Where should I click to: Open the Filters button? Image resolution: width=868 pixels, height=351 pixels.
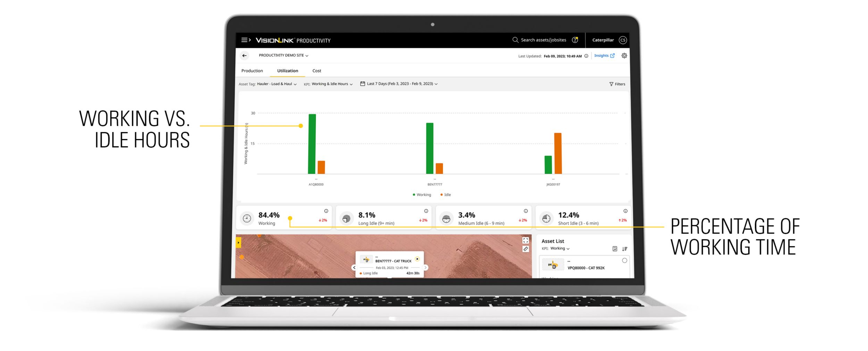coord(617,84)
